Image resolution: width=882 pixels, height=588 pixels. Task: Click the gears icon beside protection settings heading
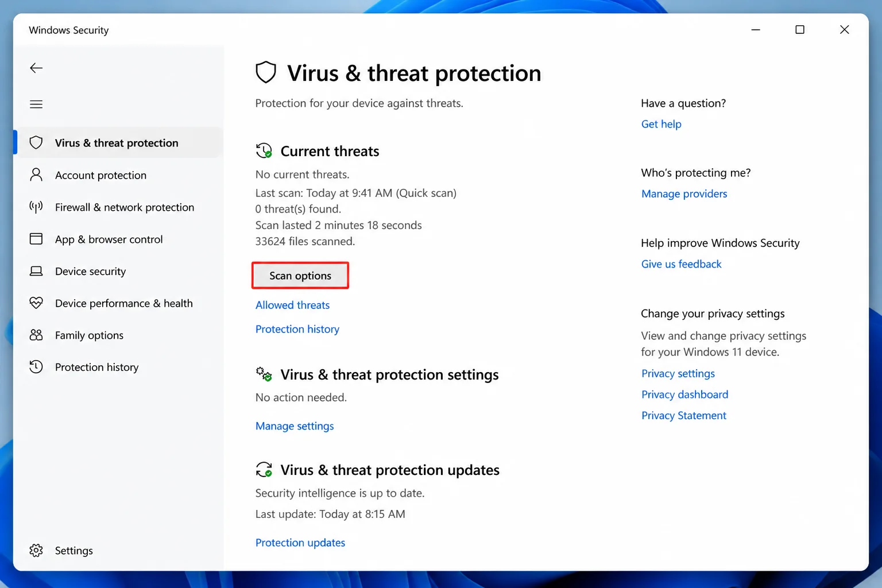point(264,374)
